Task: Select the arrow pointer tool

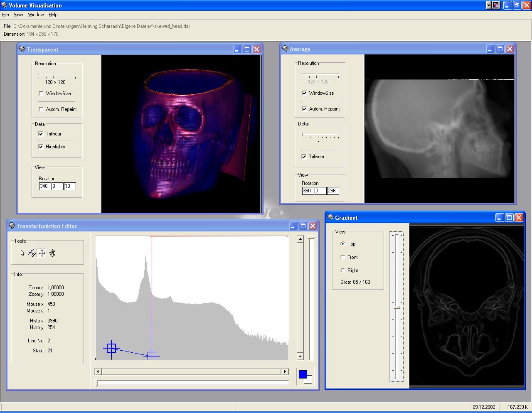Action: point(22,253)
